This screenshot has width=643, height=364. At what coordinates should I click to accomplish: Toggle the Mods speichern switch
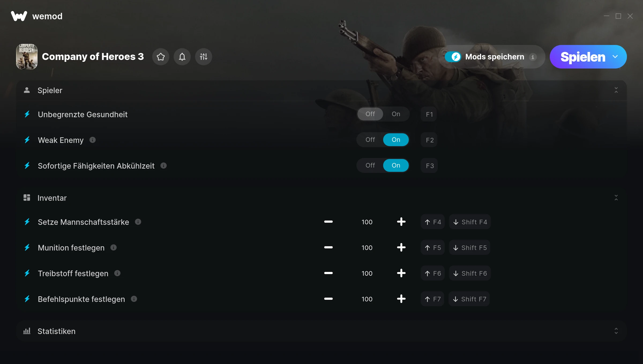[453, 57]
